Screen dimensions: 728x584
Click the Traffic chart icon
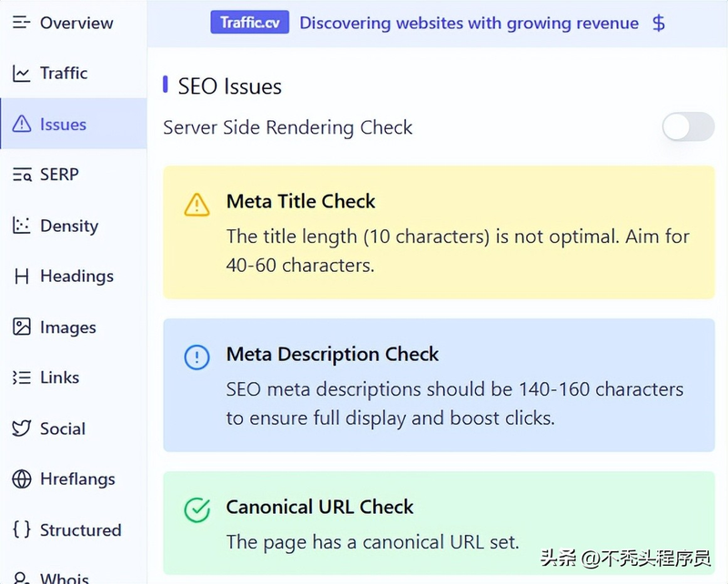[x=21, y=74]
